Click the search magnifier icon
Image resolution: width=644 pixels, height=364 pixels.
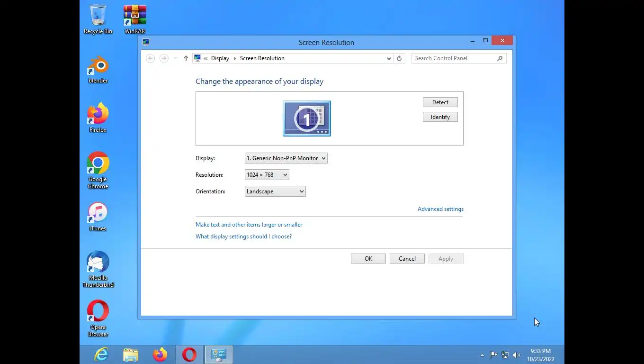500,58
